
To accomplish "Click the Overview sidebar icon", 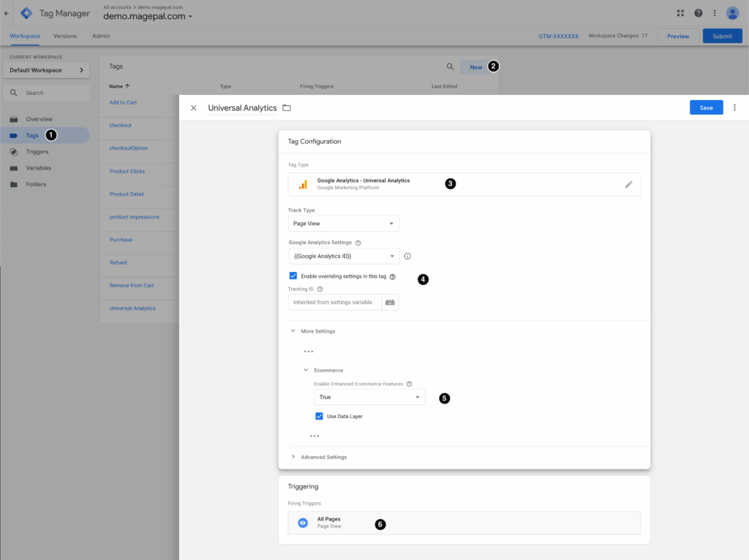I will (x=14, y=119).
